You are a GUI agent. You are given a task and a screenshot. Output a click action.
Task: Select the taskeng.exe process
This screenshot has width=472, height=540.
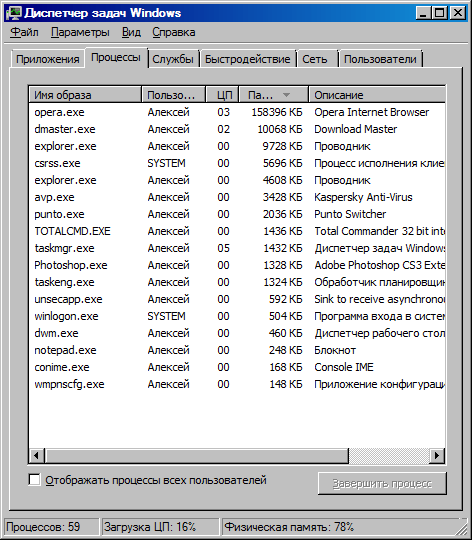pos(237,282)
